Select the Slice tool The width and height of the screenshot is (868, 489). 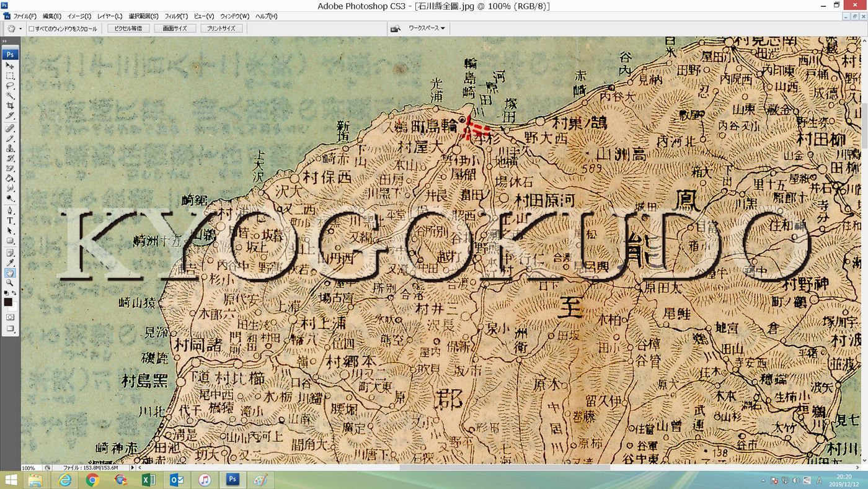[x=10, y=115]
